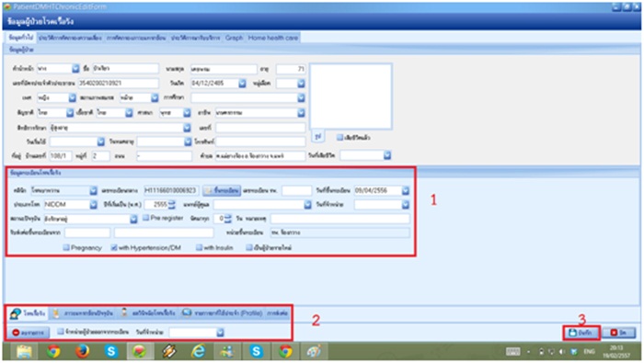Open Paint from the taskbar
Viewport: 644px width, 363px height.
(x=314, y=352)
